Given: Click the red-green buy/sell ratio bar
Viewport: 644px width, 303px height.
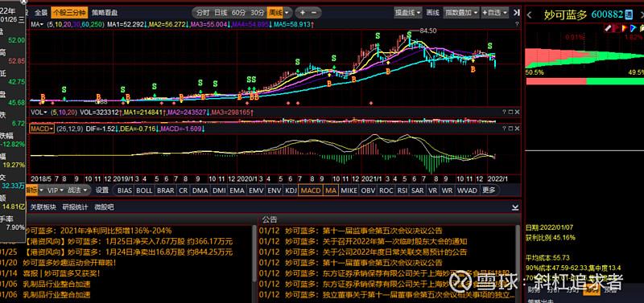Looking at the screenshot, I should pyautogui.click(x=584, y=81).
